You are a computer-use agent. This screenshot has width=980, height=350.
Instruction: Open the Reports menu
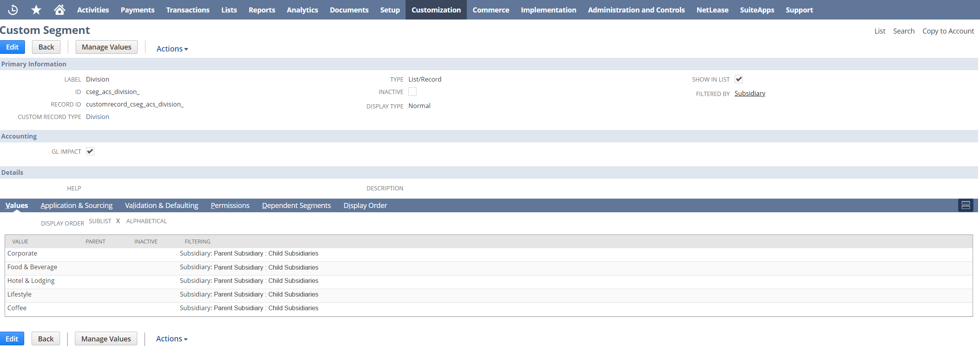(262, 10)
